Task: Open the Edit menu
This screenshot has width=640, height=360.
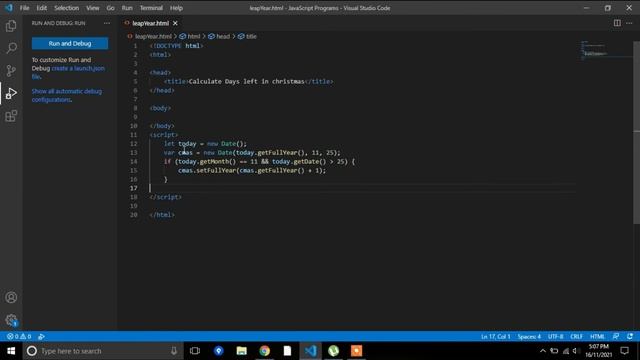Action: pos(42,8)
